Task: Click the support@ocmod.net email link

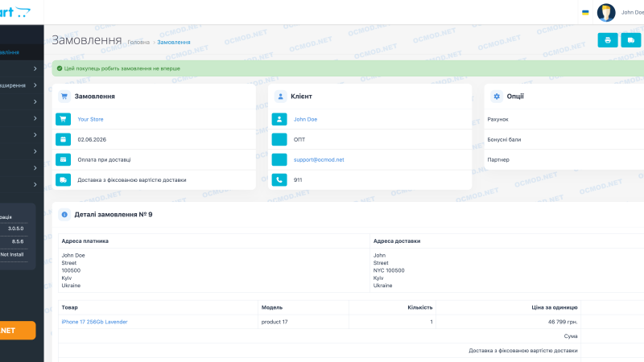Action: (319, 159)
